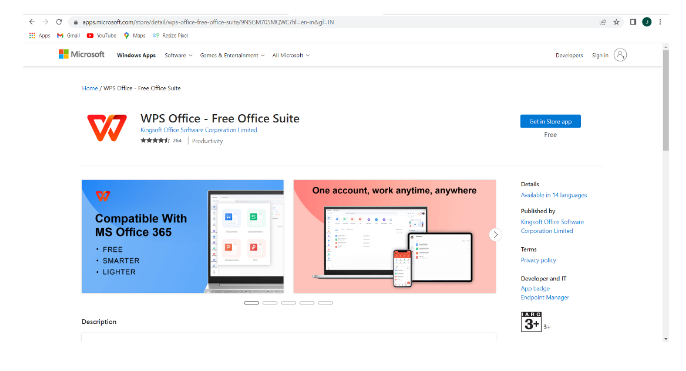The height and width of the screenshot is (371, 686).
Task: Click the IARC 3+ rating badge
Action: (531, 322)
